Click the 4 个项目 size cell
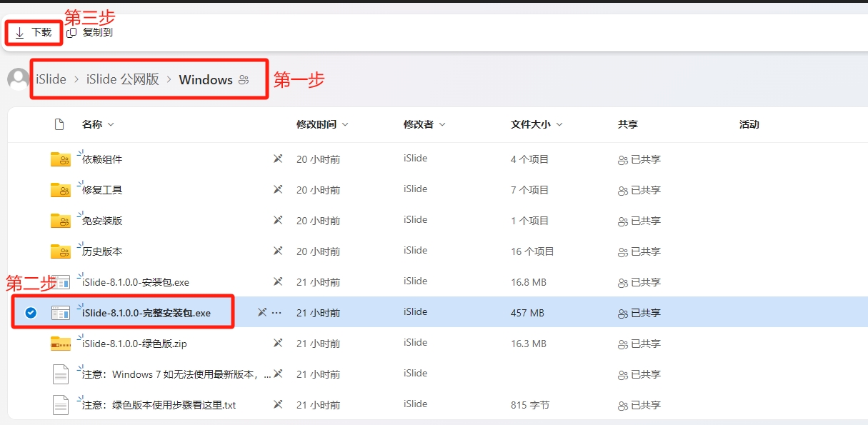The height and width of the screenshot is (425, 868). point(530,159)
